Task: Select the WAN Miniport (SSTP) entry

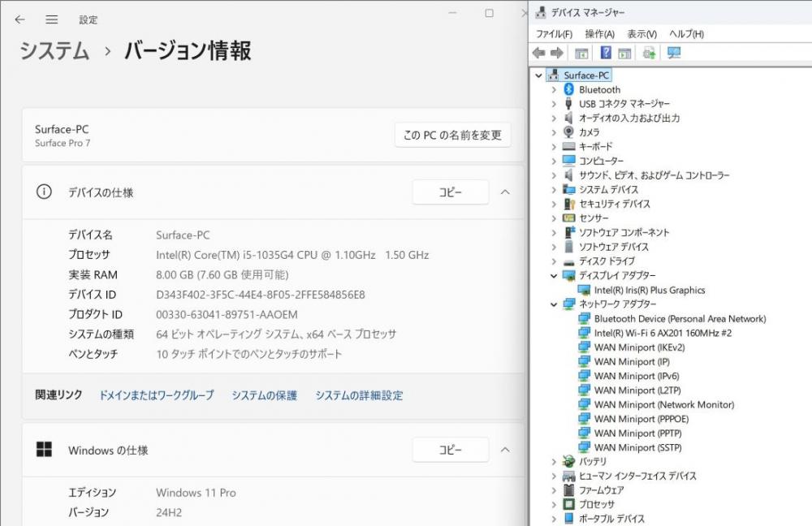Action: pyautogui.click(x=637, y=447)
